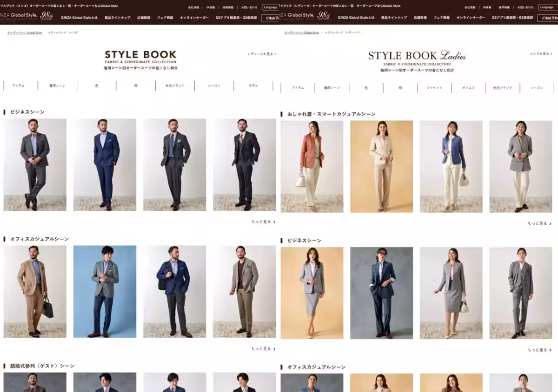Select the モデル filter tab
Screen dimensions: 558x392
tap(253, 86)
